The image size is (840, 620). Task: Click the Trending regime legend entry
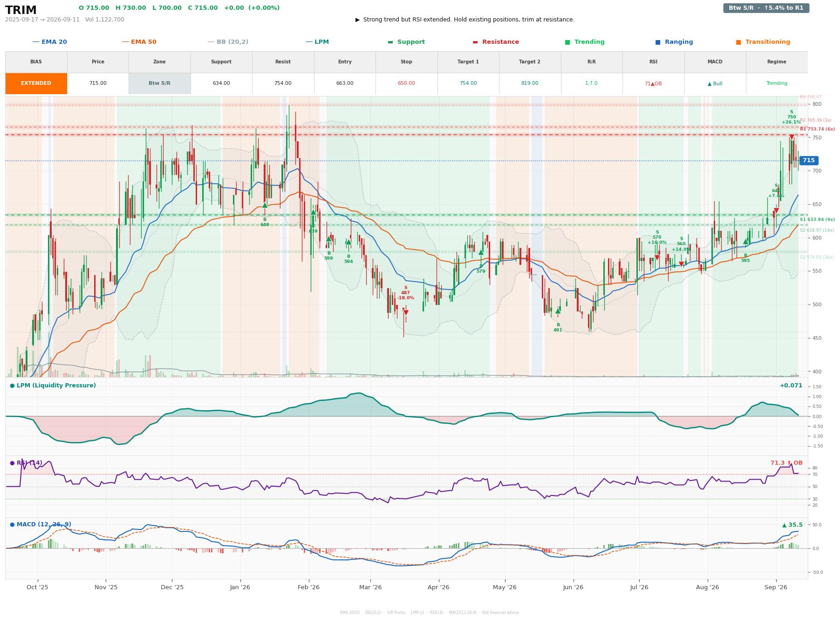point(584,42)
